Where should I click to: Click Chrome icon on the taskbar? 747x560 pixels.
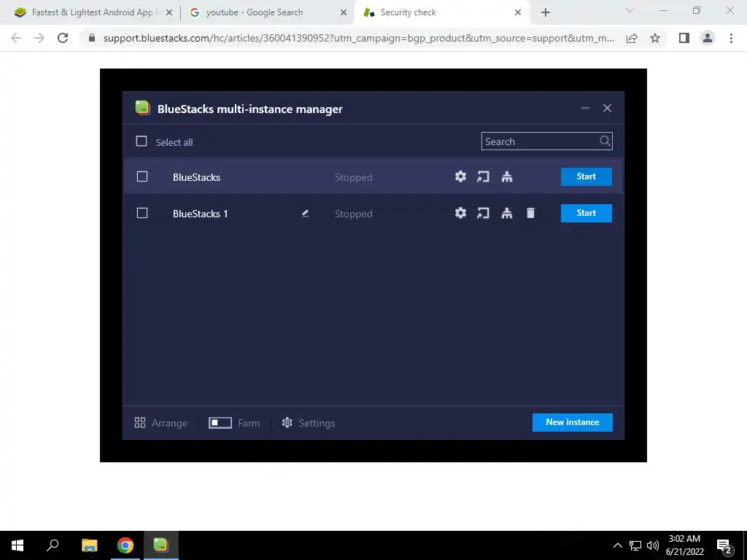pyautogui.click(x=125, y=545)
